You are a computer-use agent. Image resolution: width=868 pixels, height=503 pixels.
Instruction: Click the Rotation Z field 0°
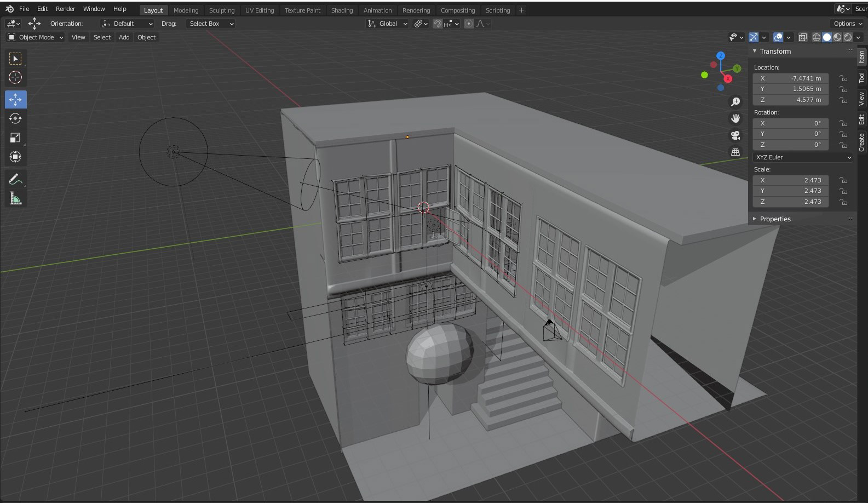point(791,145)
